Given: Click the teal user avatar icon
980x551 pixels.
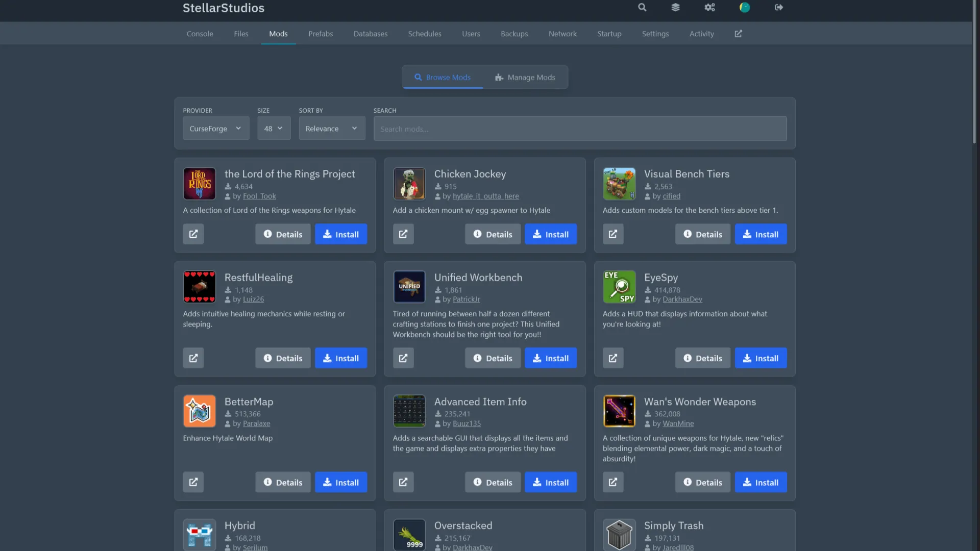Looking at the screenshot, I should click(x=745, y=8).
